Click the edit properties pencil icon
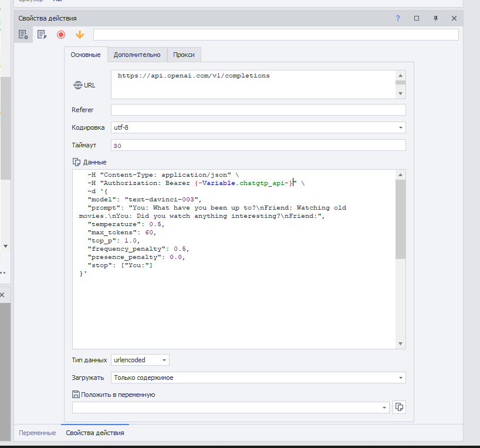480x448 pixels. [x=42, y=35]
